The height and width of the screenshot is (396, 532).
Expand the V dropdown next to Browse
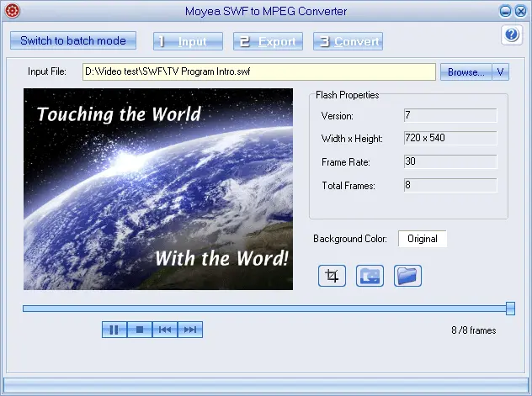coord(501,71)
